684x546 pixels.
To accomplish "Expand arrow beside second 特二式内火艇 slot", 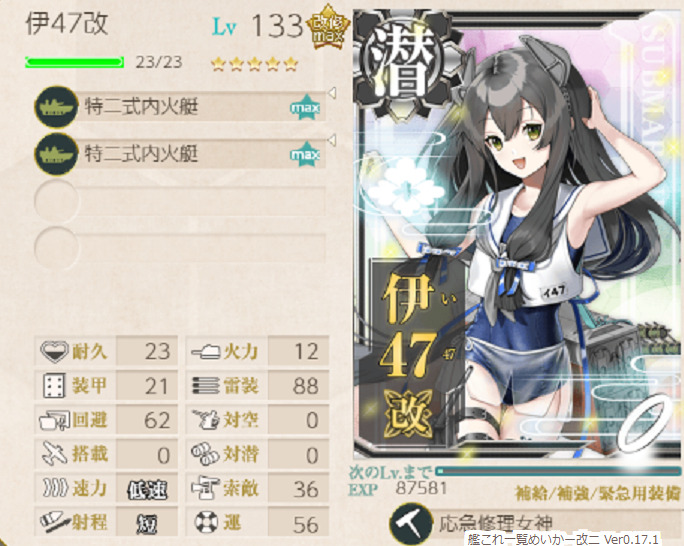I will coord(332,140).
